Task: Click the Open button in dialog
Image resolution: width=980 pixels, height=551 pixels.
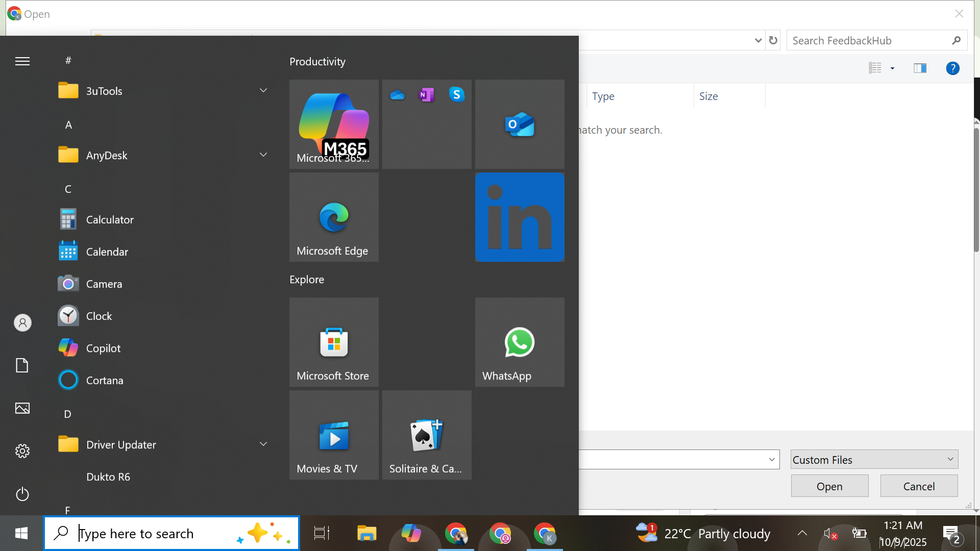Action: (x=829, y=486)
